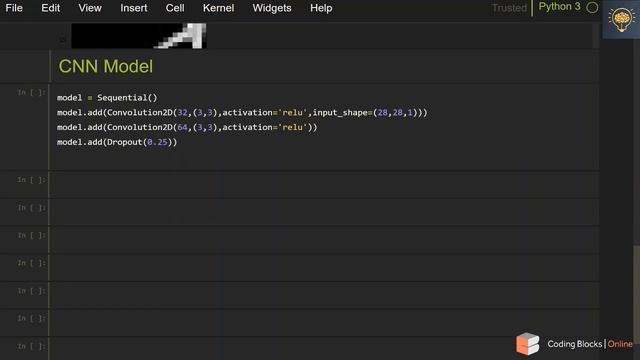This screenshot has height=360, width=640.
Task: Click the lightbulb brain icon
Action: [621, 19]
